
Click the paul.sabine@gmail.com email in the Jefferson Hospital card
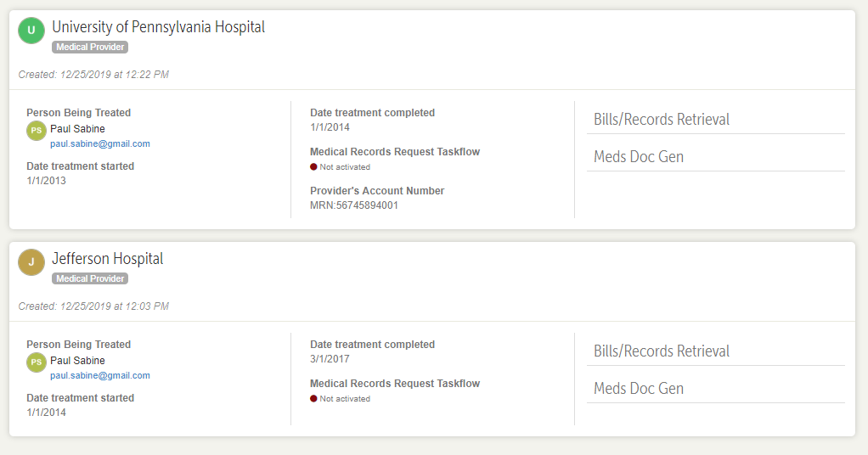tap(100, 376)
